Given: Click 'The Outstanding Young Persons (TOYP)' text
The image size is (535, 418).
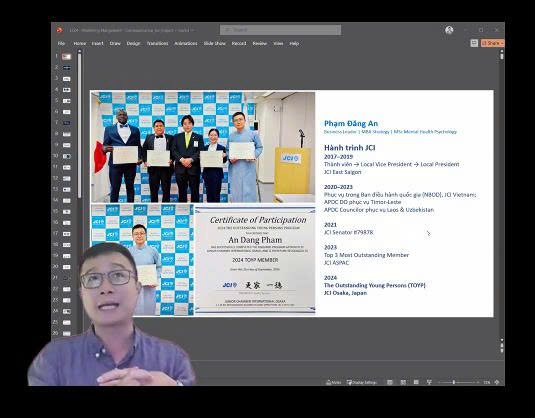Looking at the screenshot, I should coord(375,285).
